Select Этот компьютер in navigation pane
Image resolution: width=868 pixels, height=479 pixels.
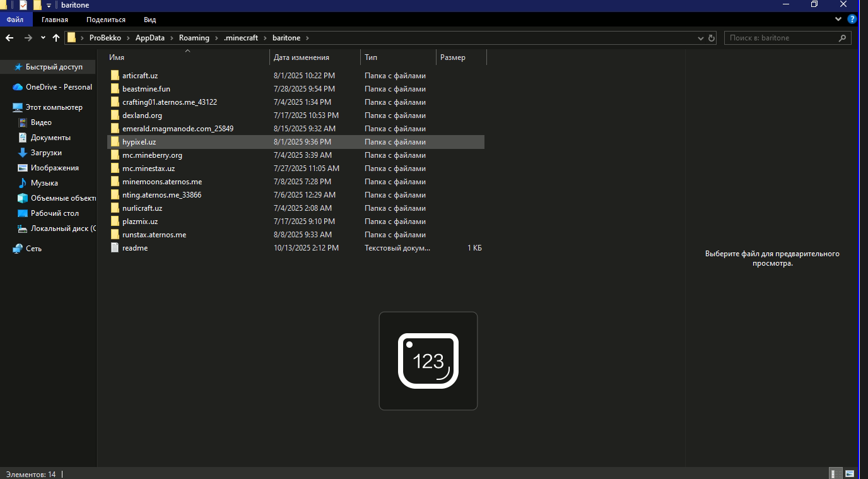click(54, 107)
